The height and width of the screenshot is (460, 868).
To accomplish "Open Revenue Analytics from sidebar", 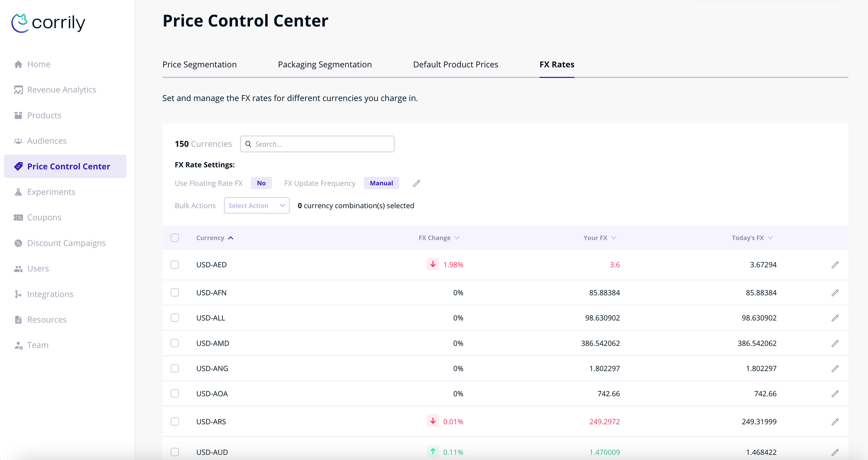I will coord(62,90).
